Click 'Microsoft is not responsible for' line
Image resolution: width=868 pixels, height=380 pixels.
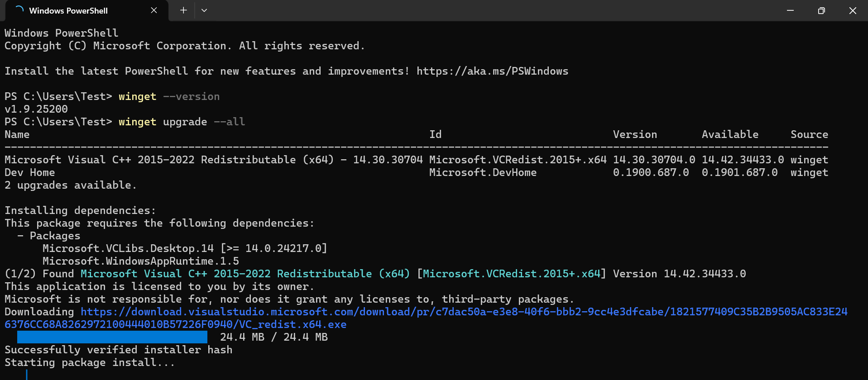[x=289, y=299]
